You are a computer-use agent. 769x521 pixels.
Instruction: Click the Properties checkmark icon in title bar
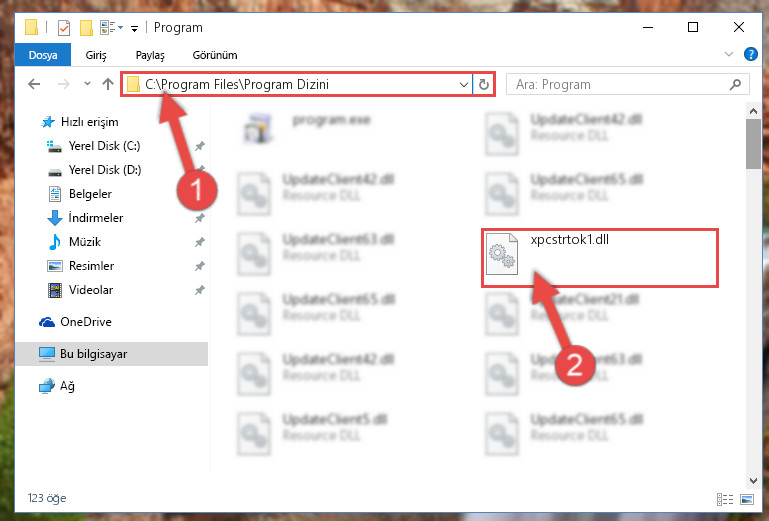64,27
